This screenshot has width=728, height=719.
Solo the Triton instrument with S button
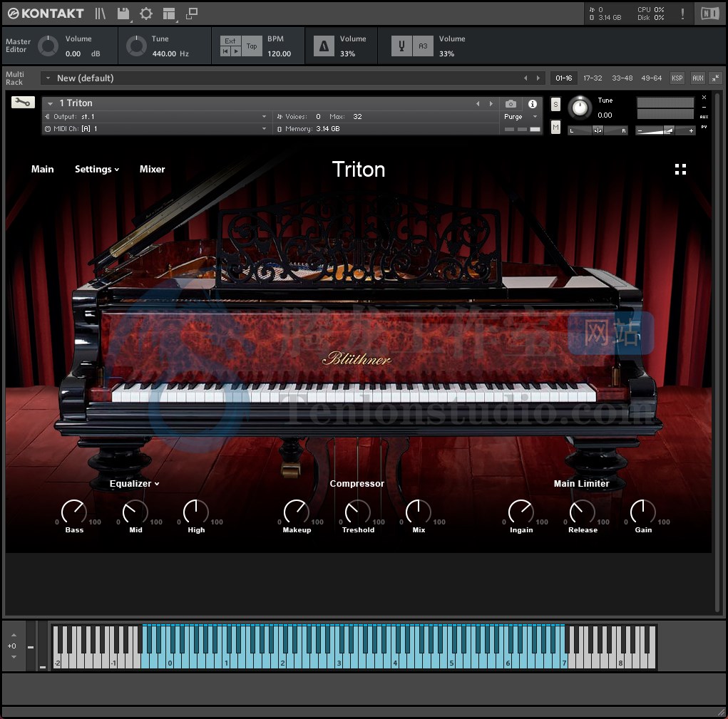coord(555,104)
